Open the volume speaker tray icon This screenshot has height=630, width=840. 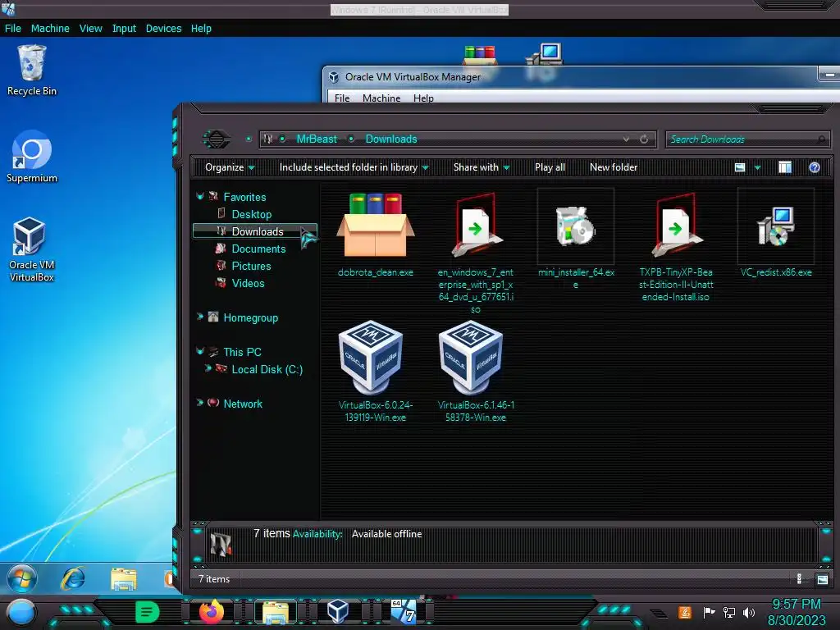pyautogui.click(x=749, y=612)
